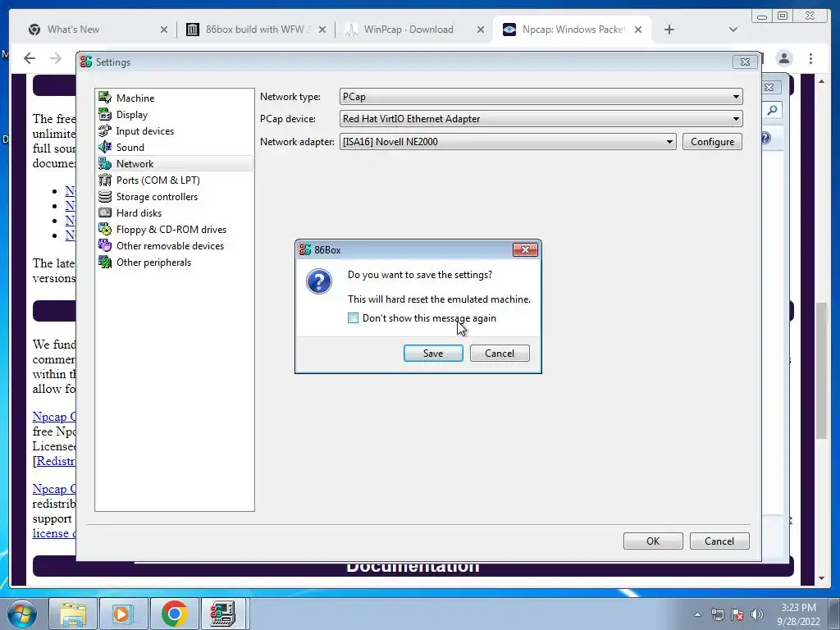Screen dimensions: 840x630
Task: Go back in the Chrome browser
Action: 30,58
